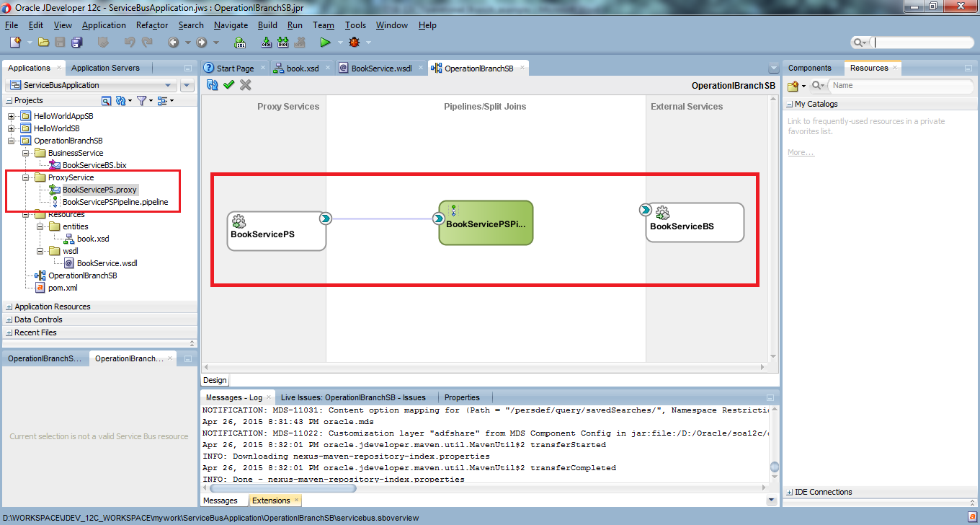
Task: Close the OperationlBranchSB editor tab
Action: coord(521,69)
